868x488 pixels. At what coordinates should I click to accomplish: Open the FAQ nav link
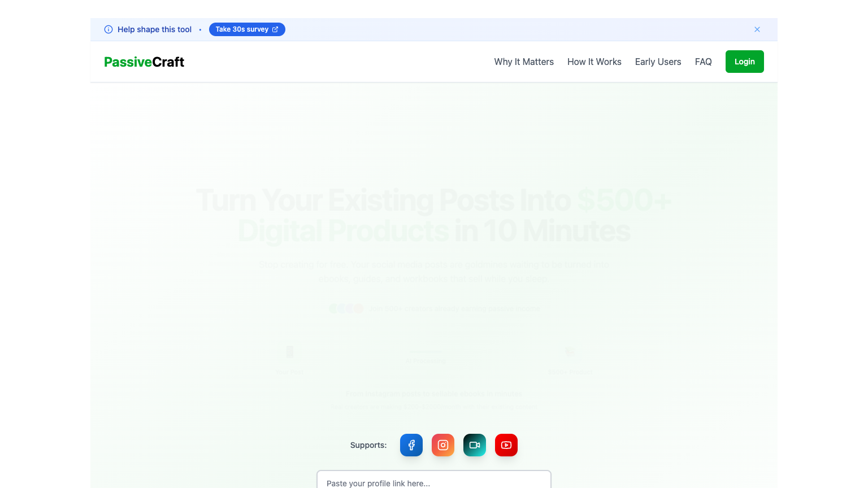[x=703, y=62]
